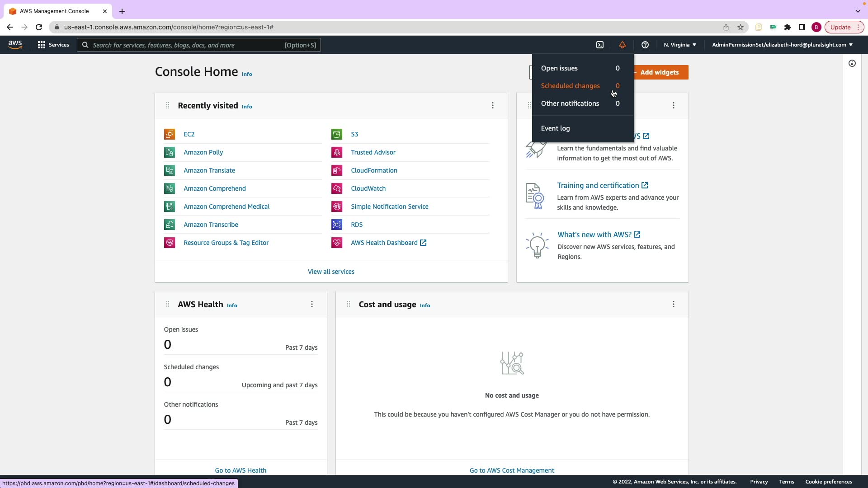The width and height of the screenshot is (868, 488).
Task: Click the S3 bucket icon
Action: point(337,134)
